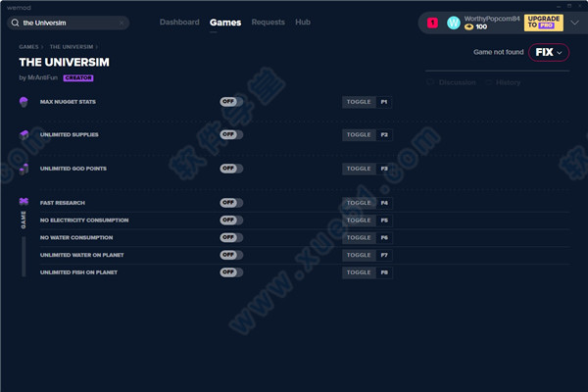Click the TOGGLE hotkey button for F6
Viewport: 588px width, 392px height.
359,238
